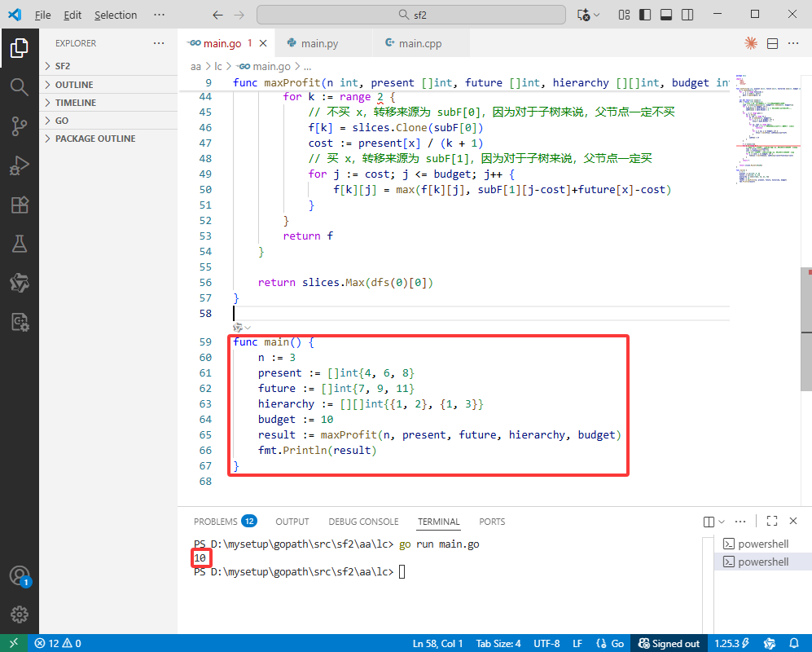
Task: Change end of line sequence LF
Action: (577, 643)
